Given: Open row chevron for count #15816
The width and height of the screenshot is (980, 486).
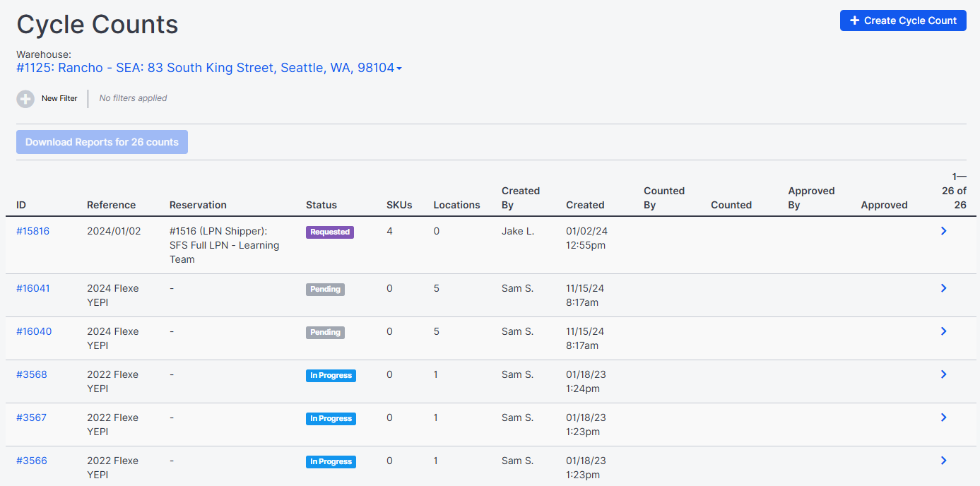Looking at the screenshot, I should tap(944, 231).
